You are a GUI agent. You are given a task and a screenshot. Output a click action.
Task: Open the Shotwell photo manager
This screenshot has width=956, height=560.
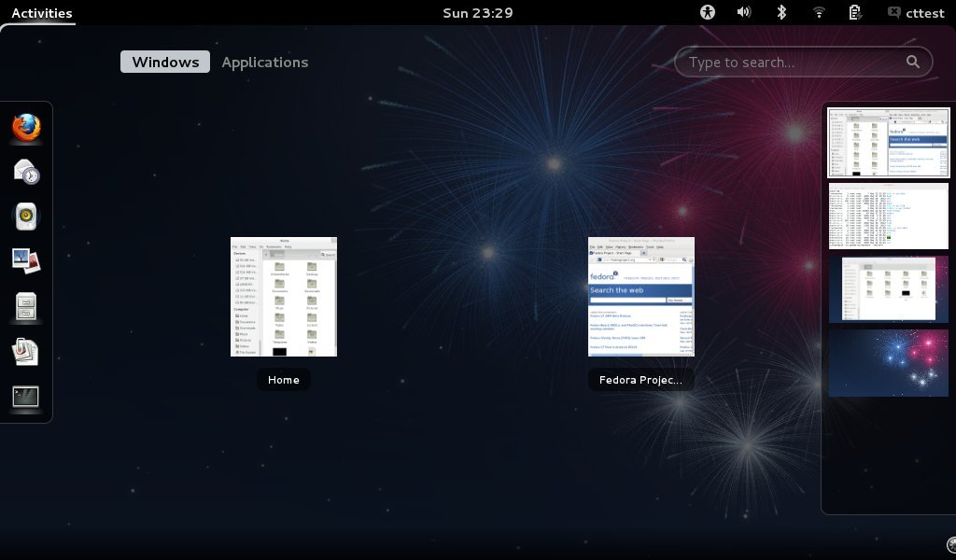[25, 259]
